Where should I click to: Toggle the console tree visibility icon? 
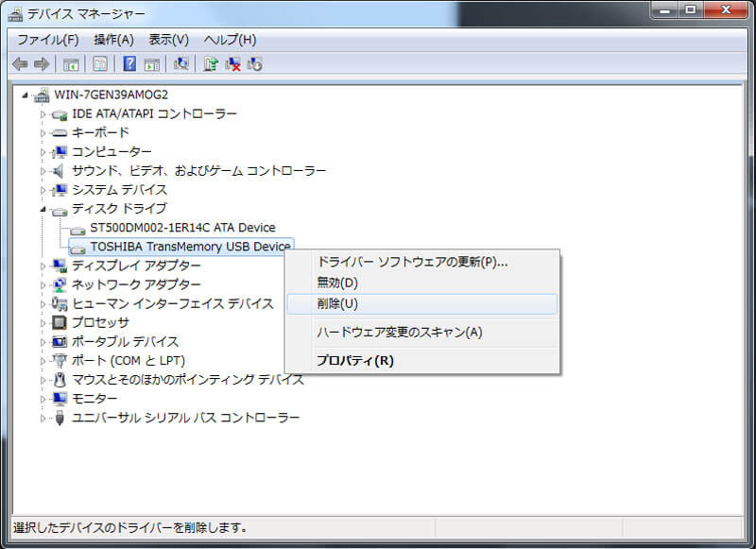pos(70,63)
